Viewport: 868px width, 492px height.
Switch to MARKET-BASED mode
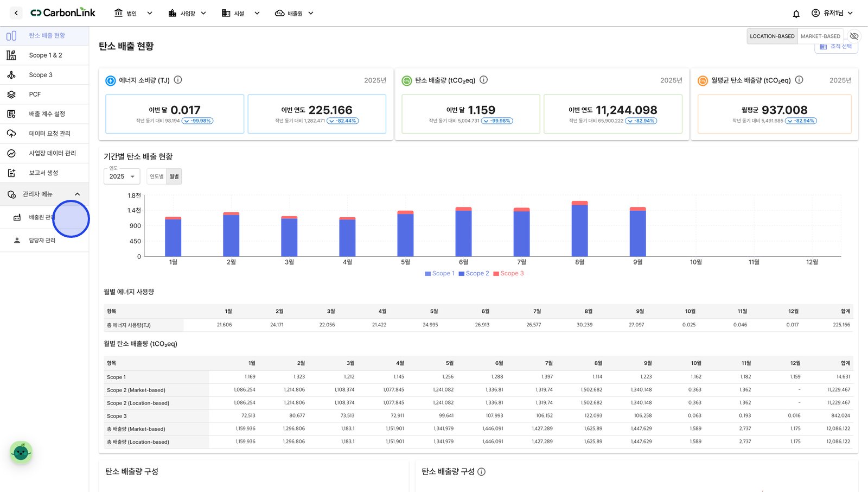[x=820, y=36]
